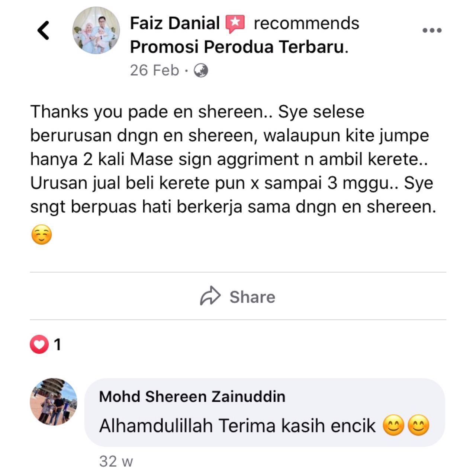The width and height of the screenshot is (476, 476).
Task: Go back using the left arrow
Action: pyautogui.click(x=44, y=30)
